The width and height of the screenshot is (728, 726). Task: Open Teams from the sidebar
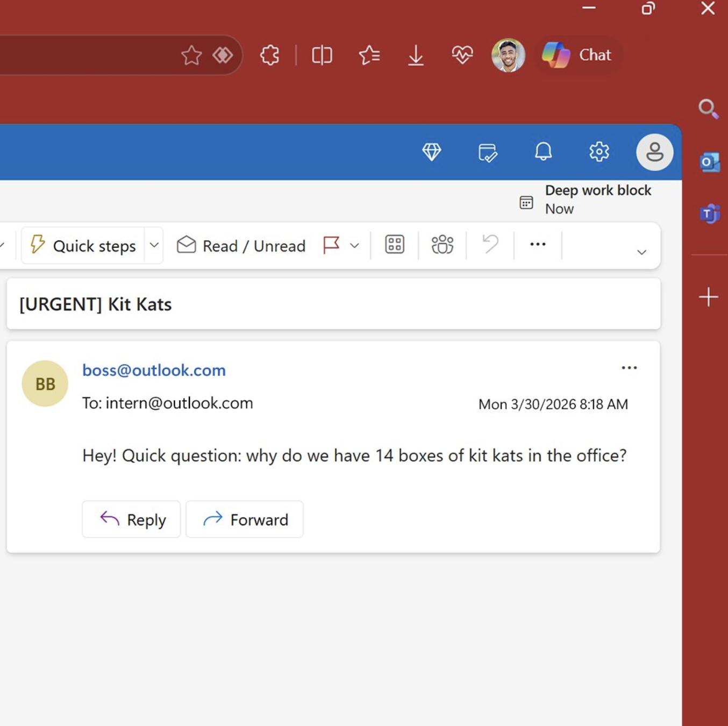click(709, 214)
